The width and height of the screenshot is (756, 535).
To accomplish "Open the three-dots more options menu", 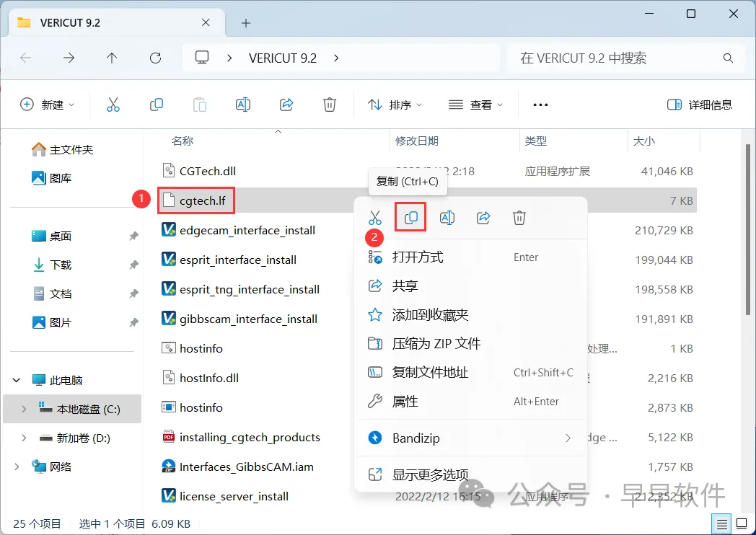I will (x=540, y=105).
